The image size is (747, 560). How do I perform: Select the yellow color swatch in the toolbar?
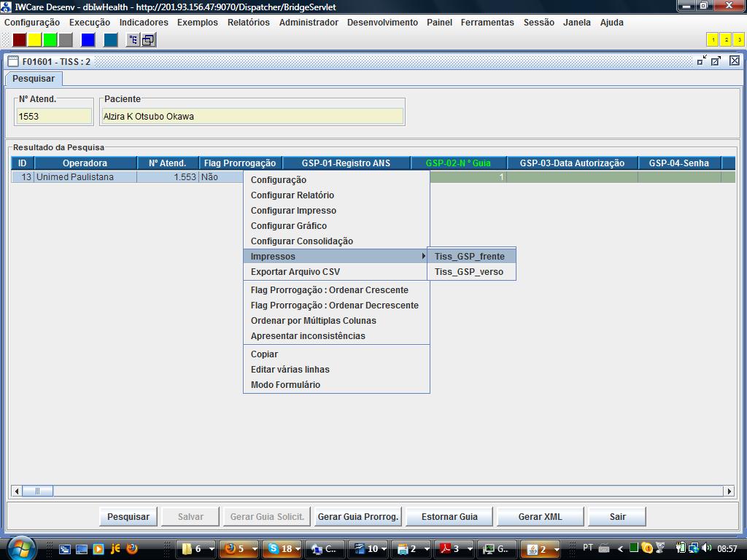point(35,40)
